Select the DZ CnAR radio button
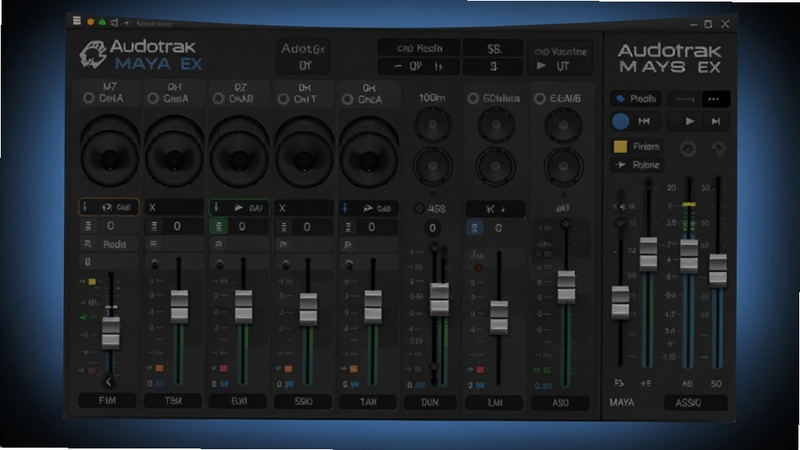Image resolution: width=800 pixels, height=450 pixels. [x=218, y=98]
